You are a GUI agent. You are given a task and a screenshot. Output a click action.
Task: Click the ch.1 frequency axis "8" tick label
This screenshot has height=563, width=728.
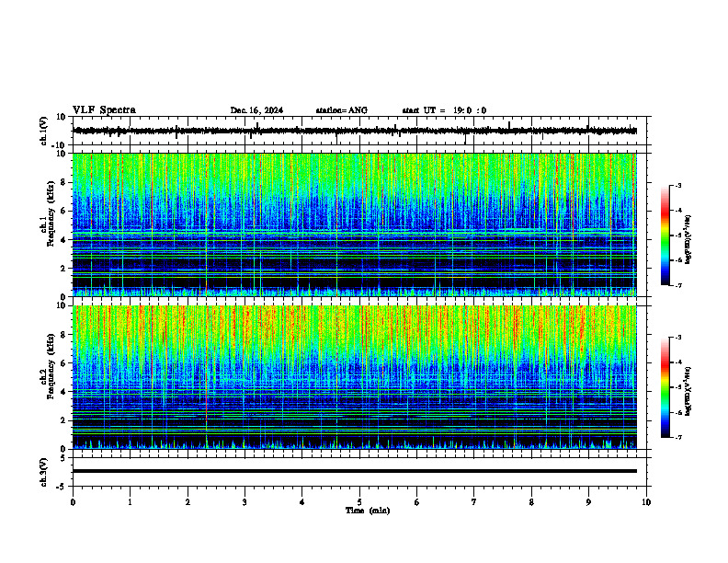(64, 182)
